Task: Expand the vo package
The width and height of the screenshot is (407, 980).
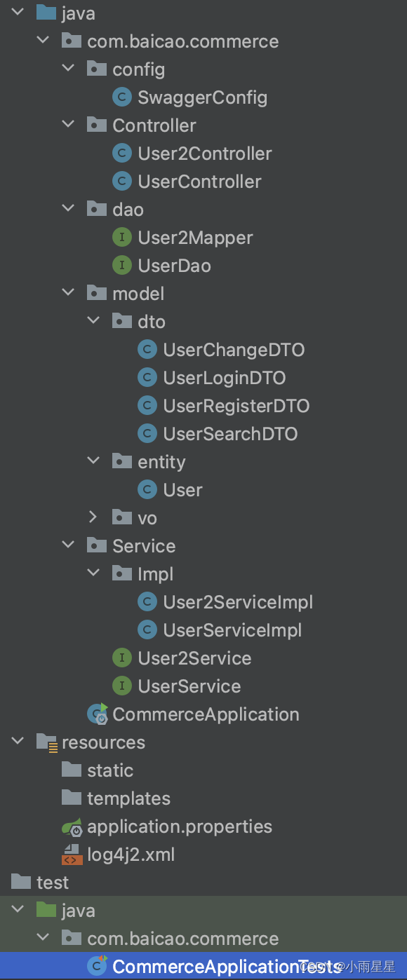Action: [93, 518]
